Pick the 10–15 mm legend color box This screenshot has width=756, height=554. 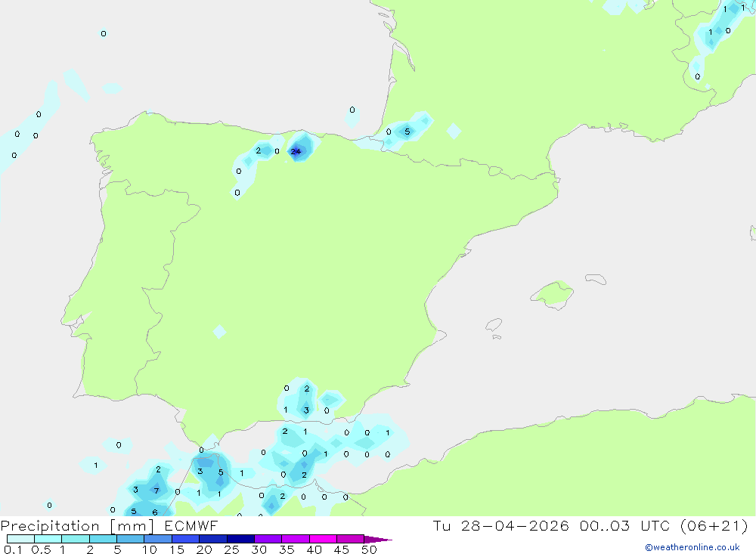point(158,539)
